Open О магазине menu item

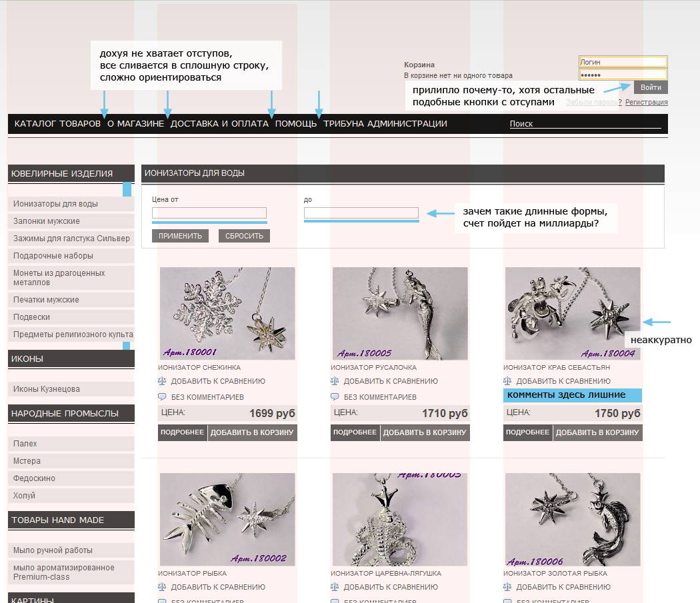[136, 124]
